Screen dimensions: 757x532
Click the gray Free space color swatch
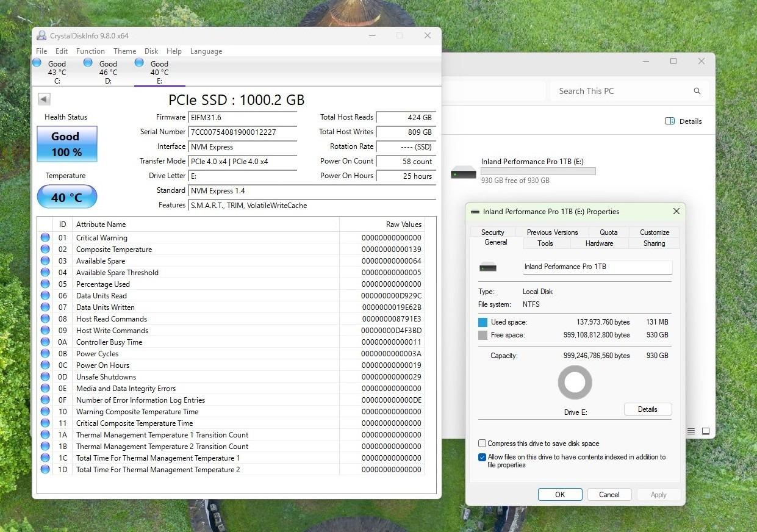[483, 335]
